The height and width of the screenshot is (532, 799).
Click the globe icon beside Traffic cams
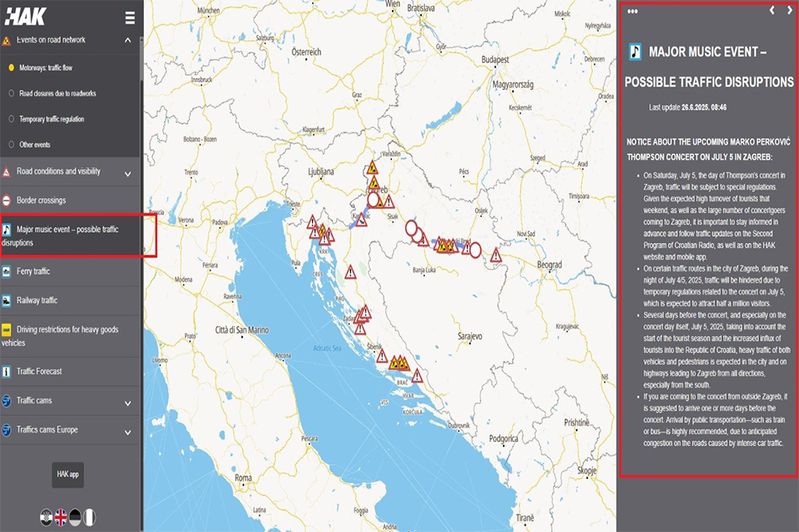[x=6, y=401]
